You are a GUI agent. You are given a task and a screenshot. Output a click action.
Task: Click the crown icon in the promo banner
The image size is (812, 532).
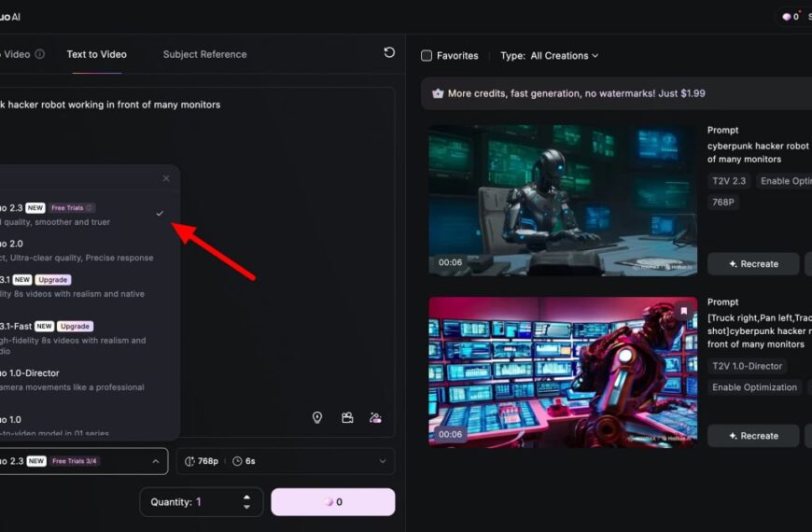[x=437, y=93]
